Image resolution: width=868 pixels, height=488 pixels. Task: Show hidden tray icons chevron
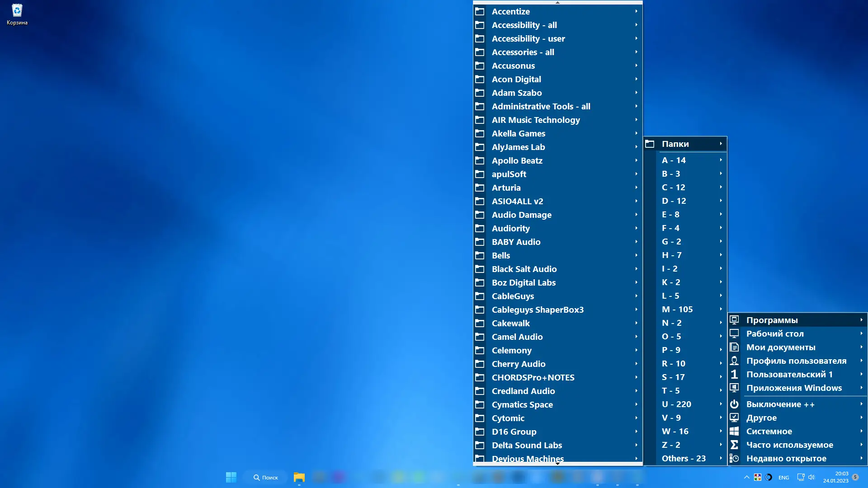746,477
